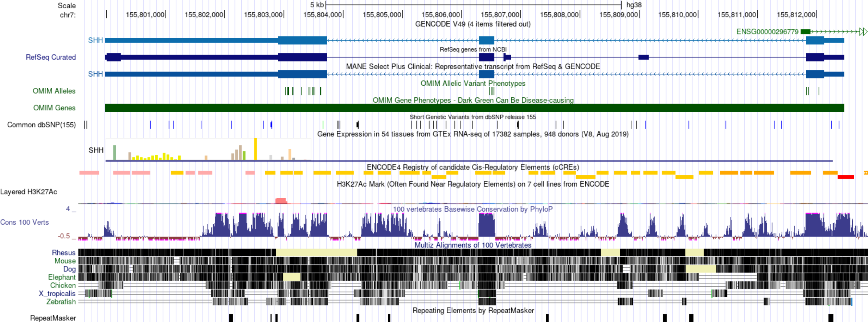Click the dark green OMIM Genes bar

click(474, 108)
